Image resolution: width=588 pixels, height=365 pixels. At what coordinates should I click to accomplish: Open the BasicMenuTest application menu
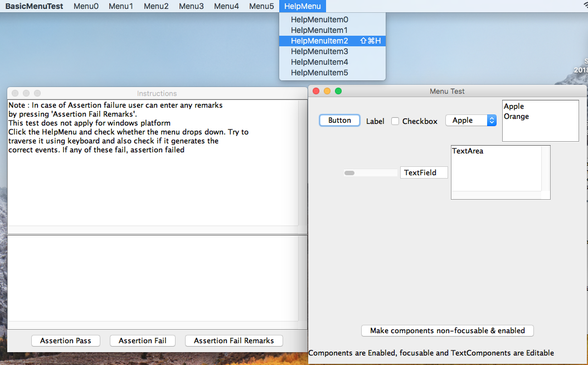click(x=34, y=6)
